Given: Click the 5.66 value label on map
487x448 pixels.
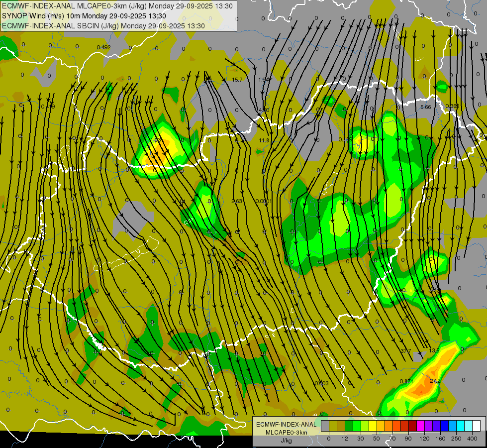Looking at the screenshot, I should (x=425, y=107).
